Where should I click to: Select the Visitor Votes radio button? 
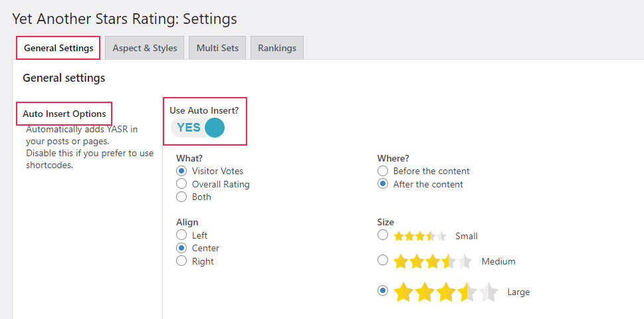point(181,171)
